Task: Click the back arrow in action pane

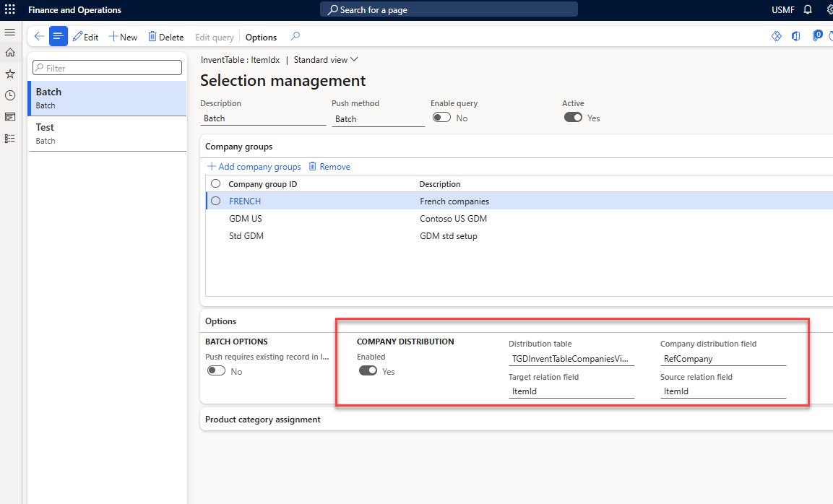Action: point(39,37)
